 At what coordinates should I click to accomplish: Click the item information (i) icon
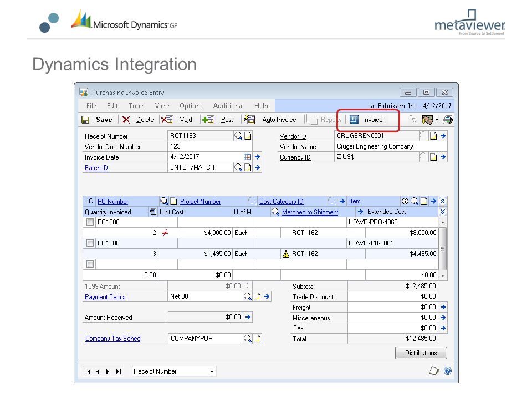coord(405,201)
